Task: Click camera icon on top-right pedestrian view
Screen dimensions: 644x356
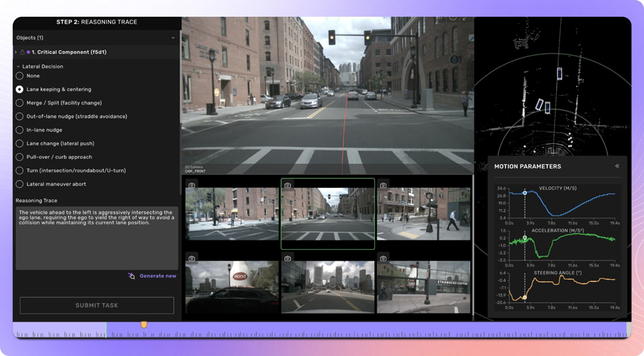Action: (383, 185)
